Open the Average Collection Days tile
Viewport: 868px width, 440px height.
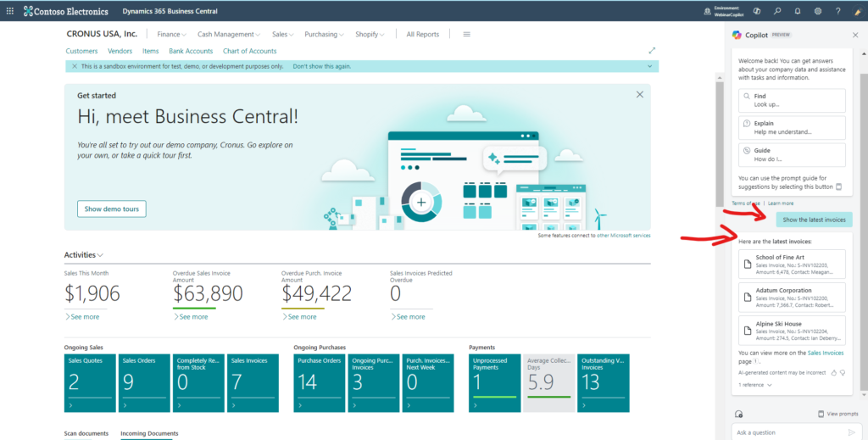549,383
